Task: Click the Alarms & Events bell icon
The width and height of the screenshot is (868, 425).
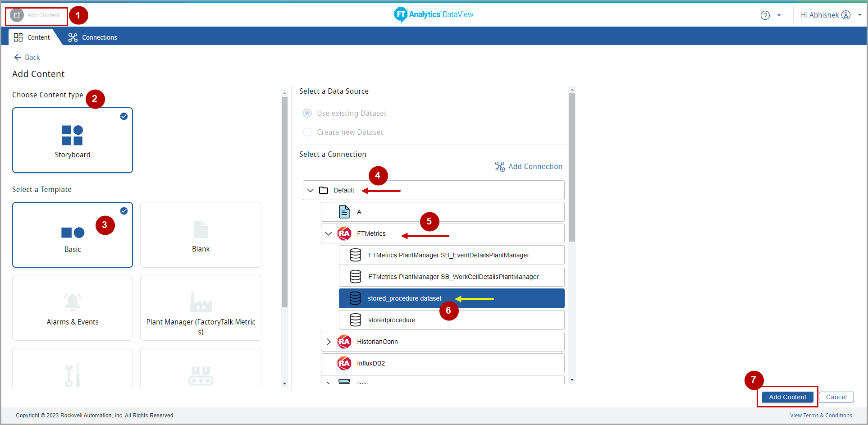Action: coord(73,302)
